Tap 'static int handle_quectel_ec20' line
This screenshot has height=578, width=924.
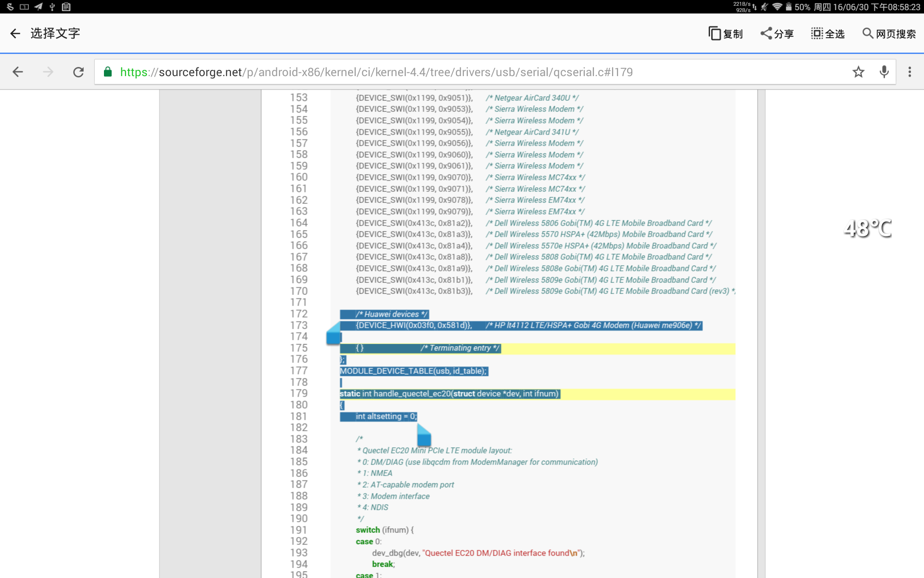pyautogui.click(x=449, y=394)
